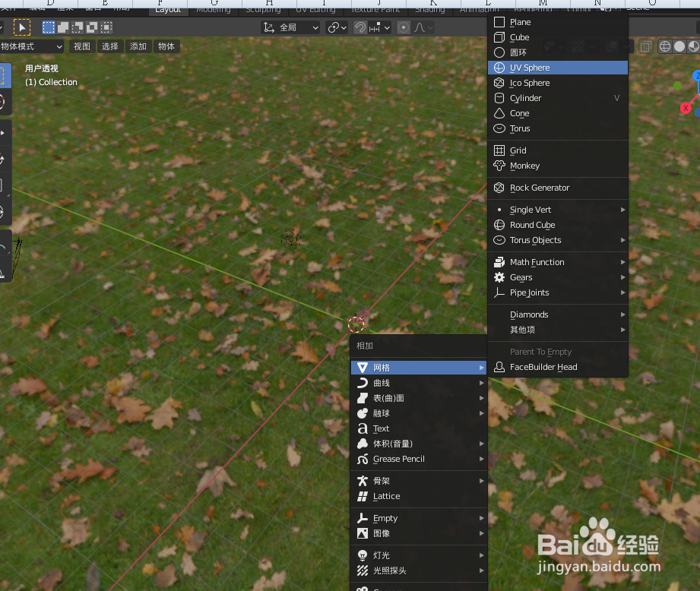Pick the Round Cube generator
The height and width of the screenshot is (591, 700).
[x=531, y=224]
